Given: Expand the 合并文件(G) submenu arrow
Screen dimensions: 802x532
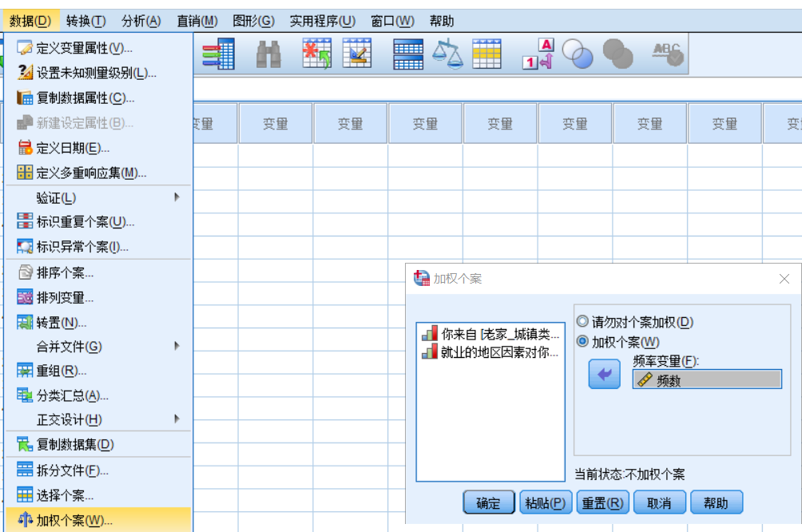Looking at the screenshot, I should 177,347.
